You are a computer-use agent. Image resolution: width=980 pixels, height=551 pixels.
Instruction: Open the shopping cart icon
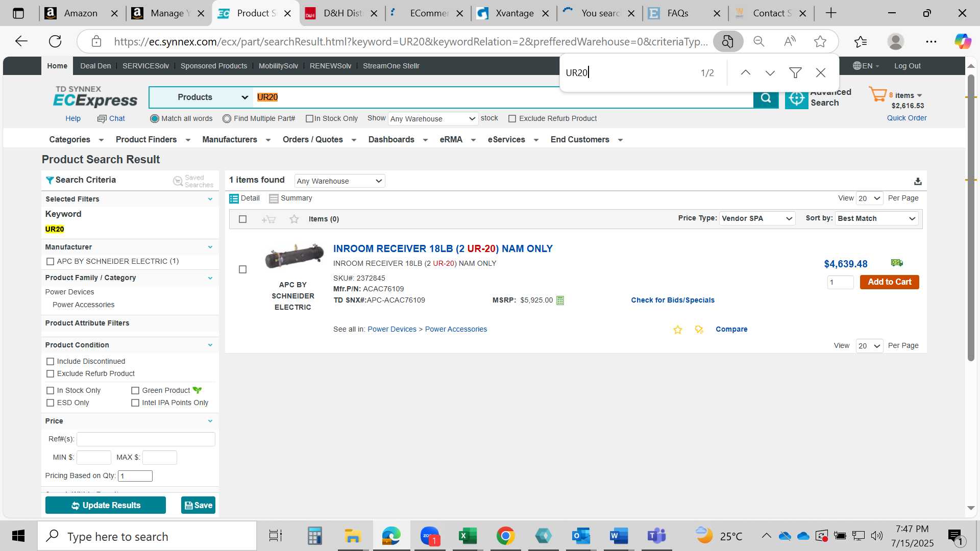(878, 94)
